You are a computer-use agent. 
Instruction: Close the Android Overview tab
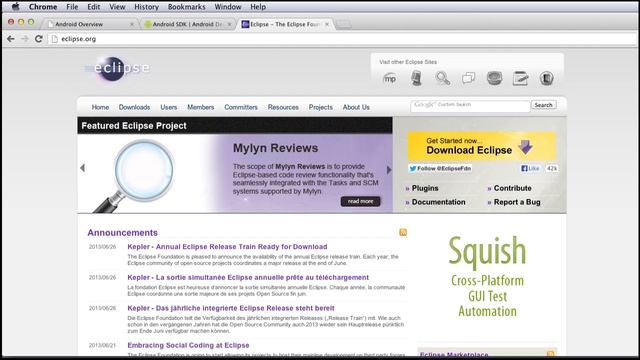[131, 24]
